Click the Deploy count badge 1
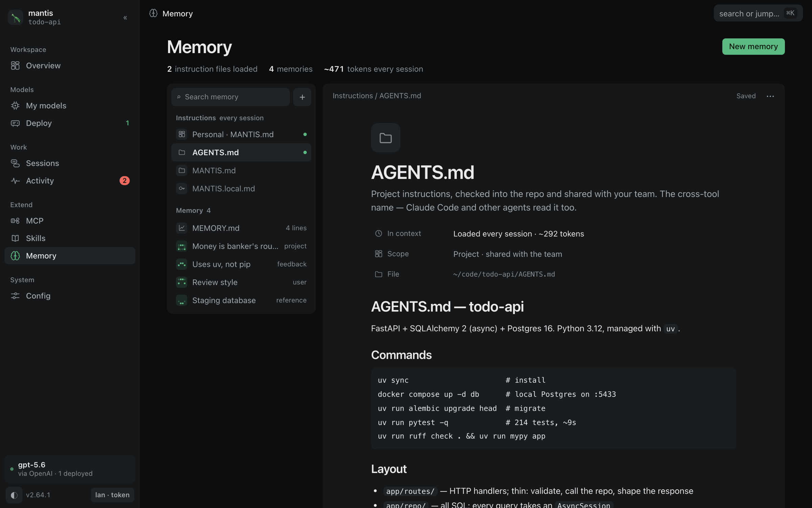This screenshot has width=812, height=508. [127, 123]
